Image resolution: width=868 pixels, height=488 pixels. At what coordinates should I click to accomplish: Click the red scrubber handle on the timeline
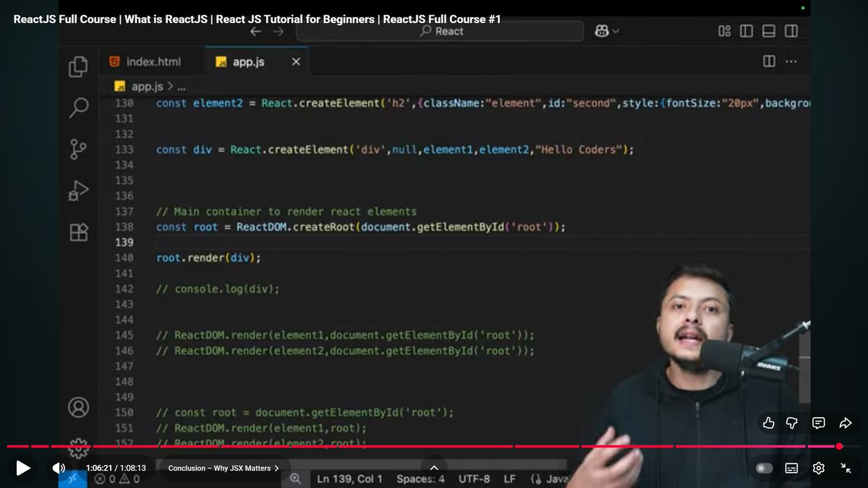[839, 446]
